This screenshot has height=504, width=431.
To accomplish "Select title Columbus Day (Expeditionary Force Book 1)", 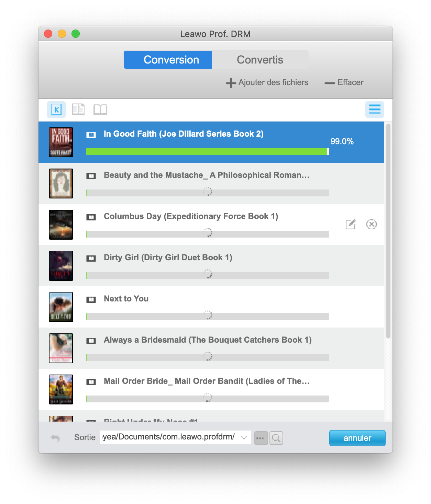I will (x=191, y=216).
